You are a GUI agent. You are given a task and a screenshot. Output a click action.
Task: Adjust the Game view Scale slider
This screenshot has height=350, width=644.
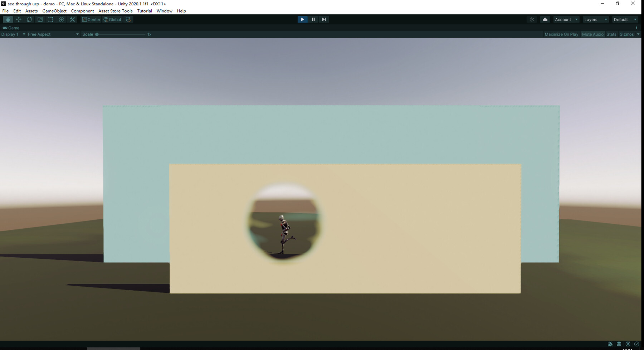tap(97, 34)
